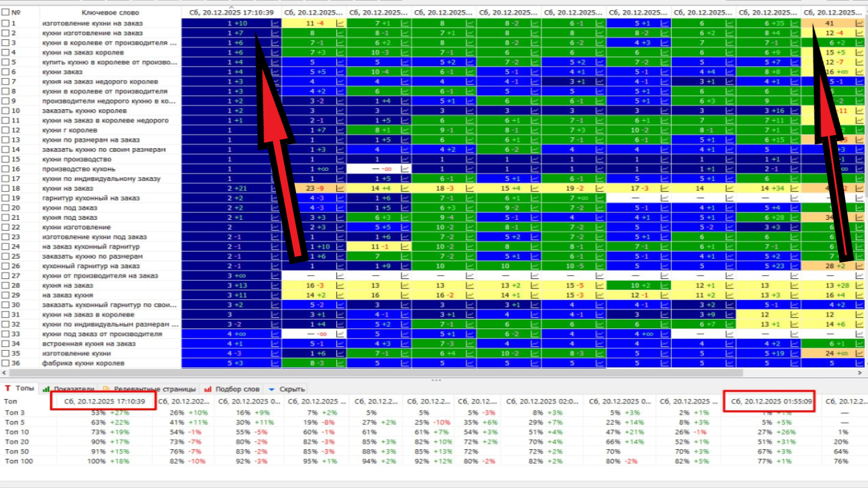Click chart icon next to '41' in row 1
This screenshot has width=868, height=488.
(859, 23)
